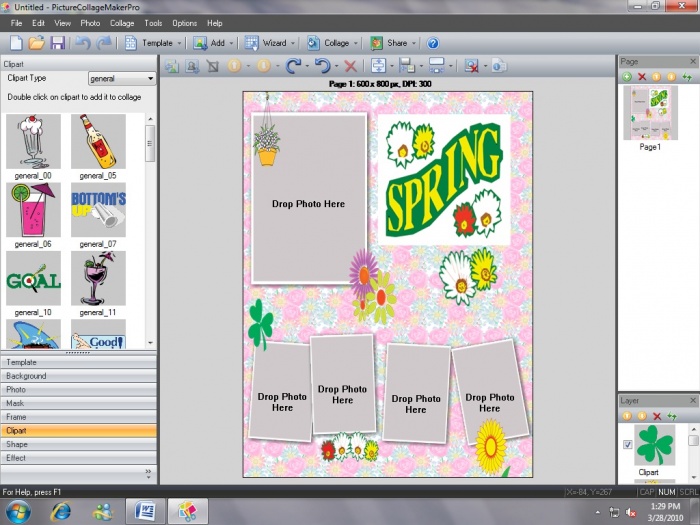Open the Clipart Type dropdown
The height and width of the screenshot is (525, 700).
120,78
